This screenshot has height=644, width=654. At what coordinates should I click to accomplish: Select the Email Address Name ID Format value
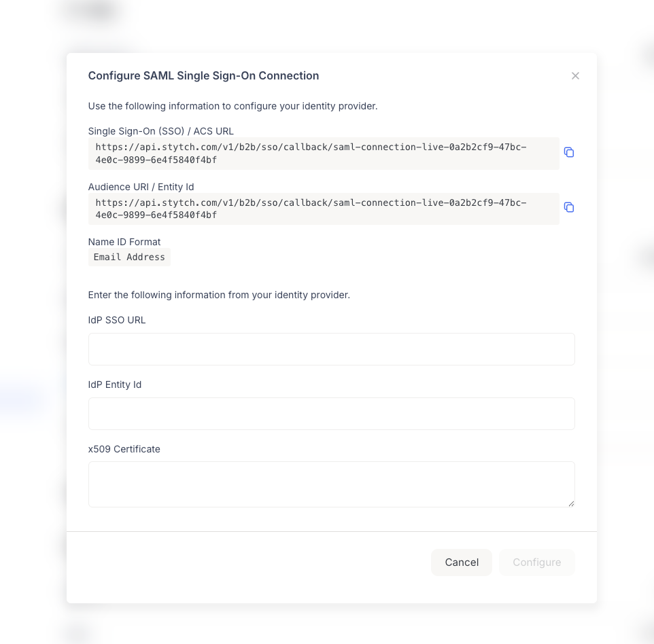129,257
